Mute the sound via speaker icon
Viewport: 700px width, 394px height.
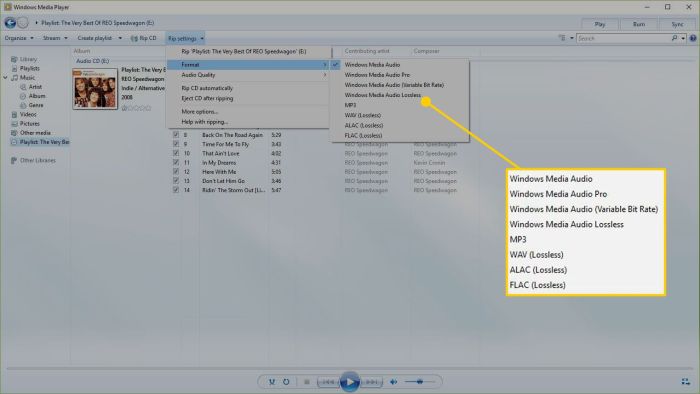pos(393,382)
